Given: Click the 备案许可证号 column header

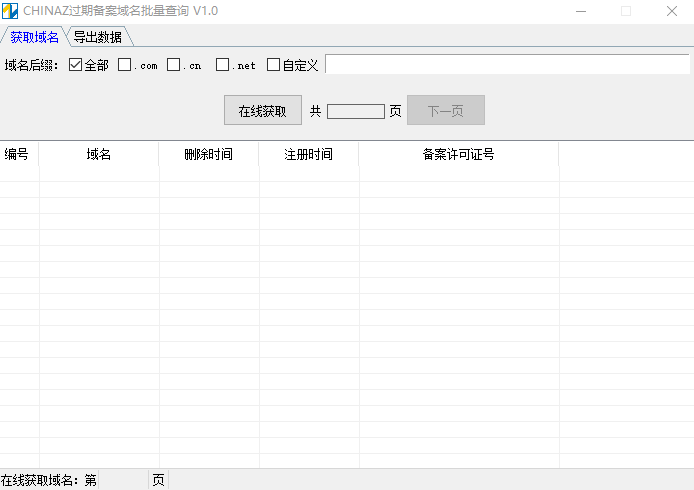Looking at the screenshot, I should pyautogui.click(x=459, y=155).
